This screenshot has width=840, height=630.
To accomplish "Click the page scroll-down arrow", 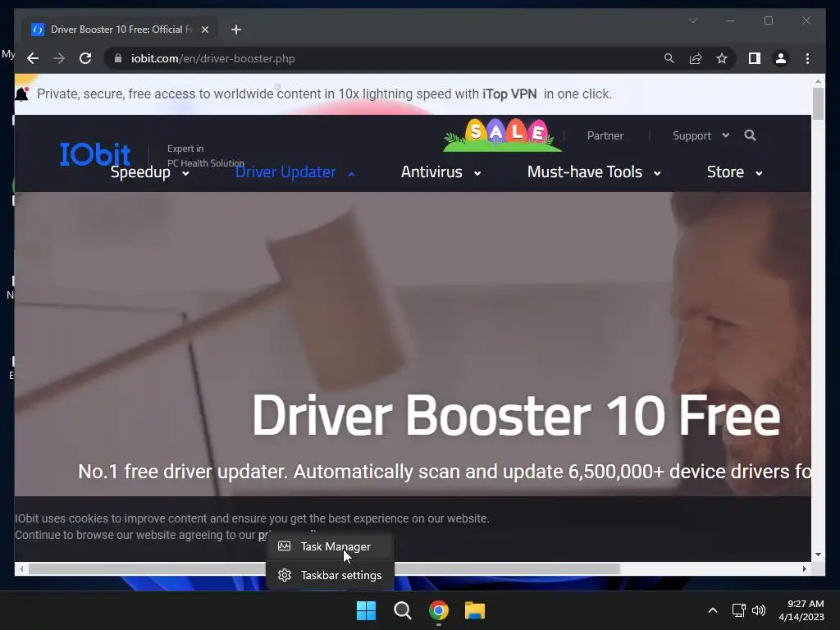I will click(x=818, y=555).
